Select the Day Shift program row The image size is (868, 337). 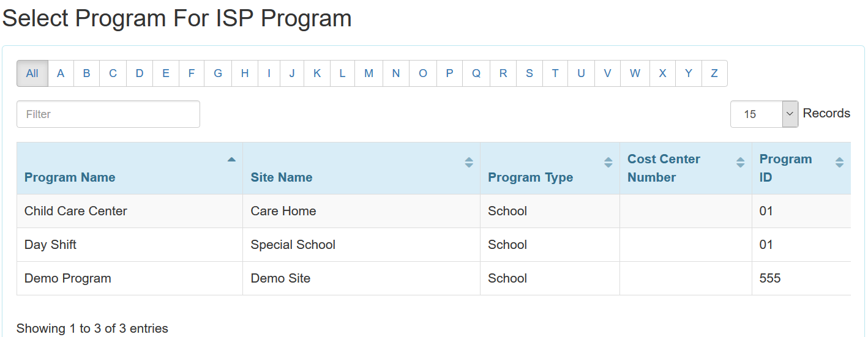click(x=51, y=245)
